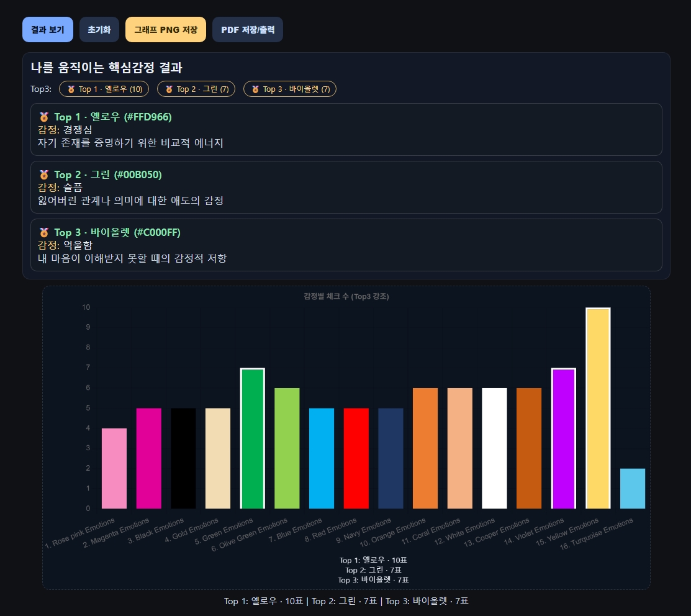Click text 내 마음이 이해받지 못할 때의 감정적 저항

pos(132,258)
